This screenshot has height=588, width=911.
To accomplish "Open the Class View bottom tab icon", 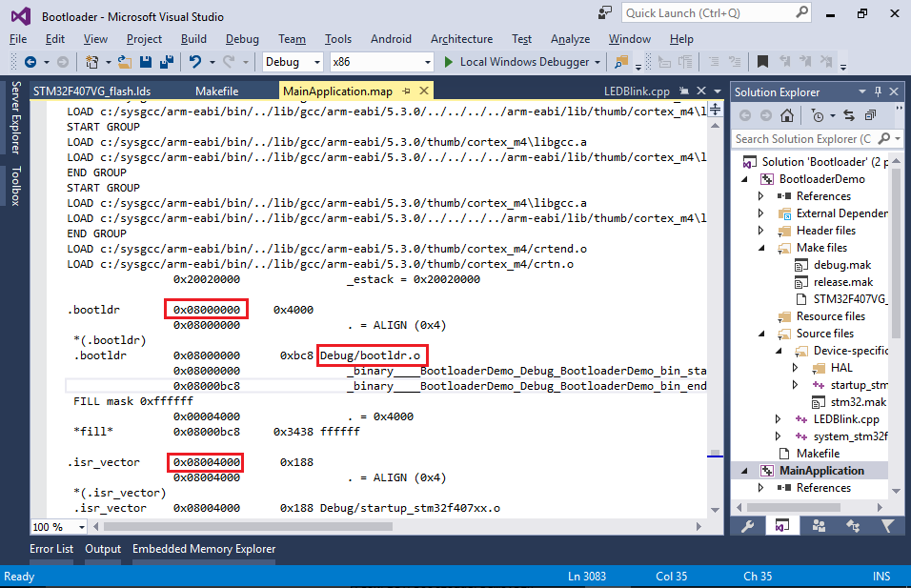I will (x=852, y=526).
